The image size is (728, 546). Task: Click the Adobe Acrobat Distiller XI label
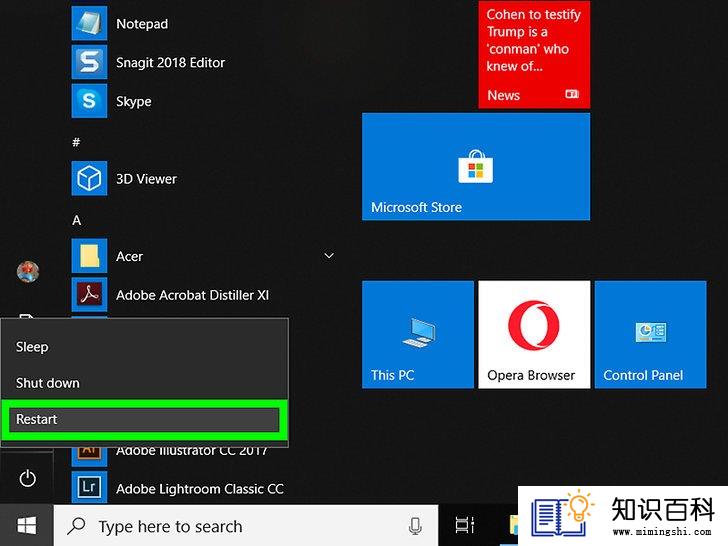coord(192,295)
